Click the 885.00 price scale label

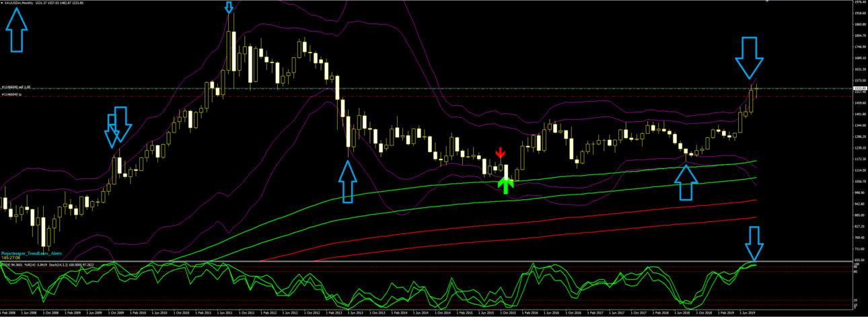click(x=861, y=215)
